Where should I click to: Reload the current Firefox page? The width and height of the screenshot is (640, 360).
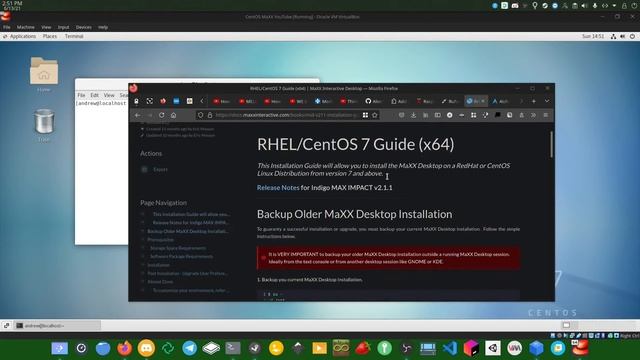[x=162, y=115]
